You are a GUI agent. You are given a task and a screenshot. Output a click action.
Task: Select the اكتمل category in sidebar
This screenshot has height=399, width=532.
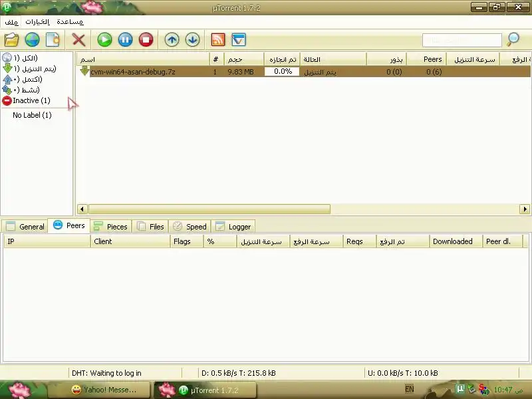click(23, 79)
